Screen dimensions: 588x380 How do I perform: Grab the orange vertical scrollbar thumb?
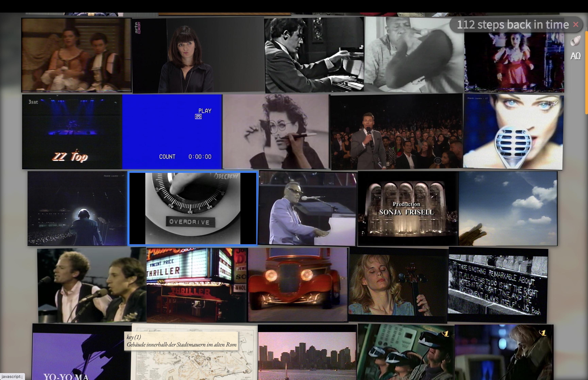(x=586, y=73)
